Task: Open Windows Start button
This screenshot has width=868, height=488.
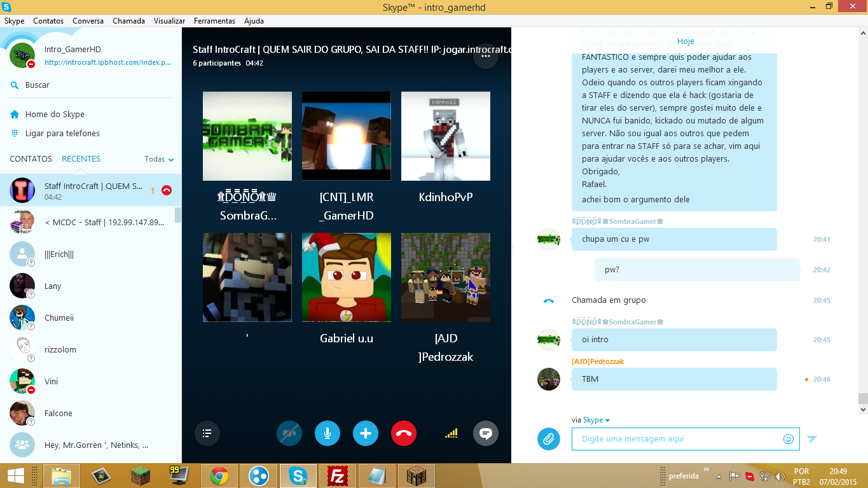Action: pos(16,475)
